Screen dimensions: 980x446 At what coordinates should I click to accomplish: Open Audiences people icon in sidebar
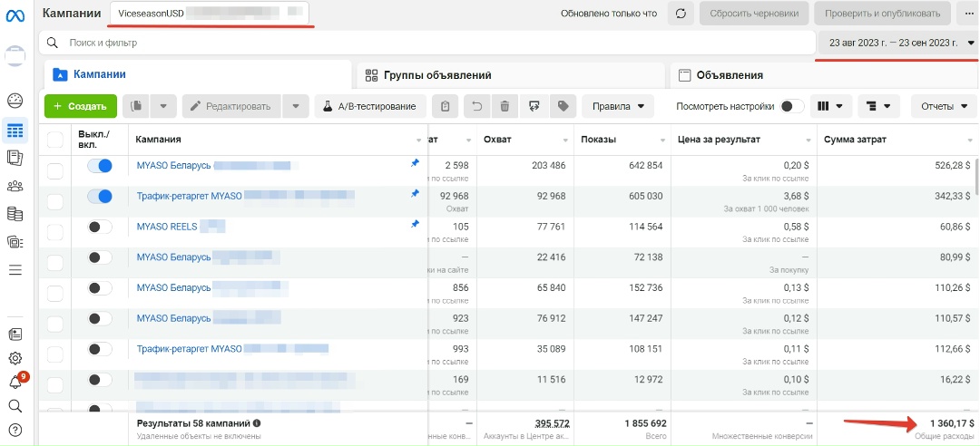[x=15, y=186]
